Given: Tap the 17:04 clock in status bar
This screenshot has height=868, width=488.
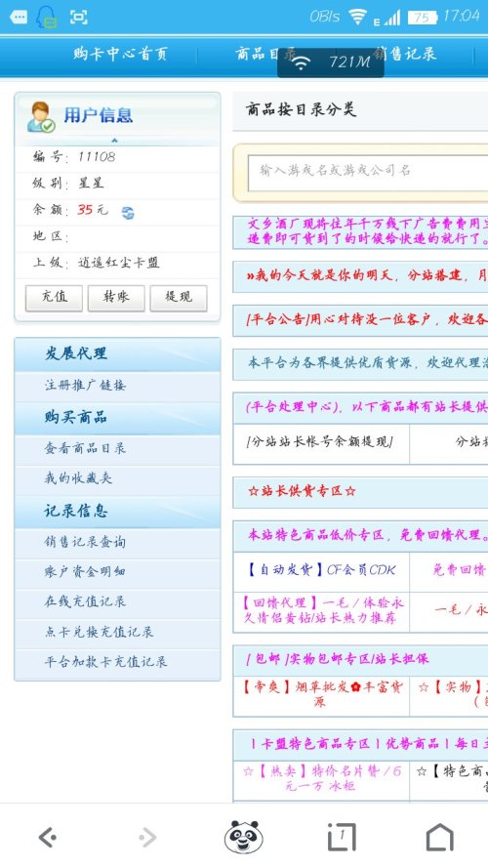Looking at the screenshot, I should click(x=462, y=16).
